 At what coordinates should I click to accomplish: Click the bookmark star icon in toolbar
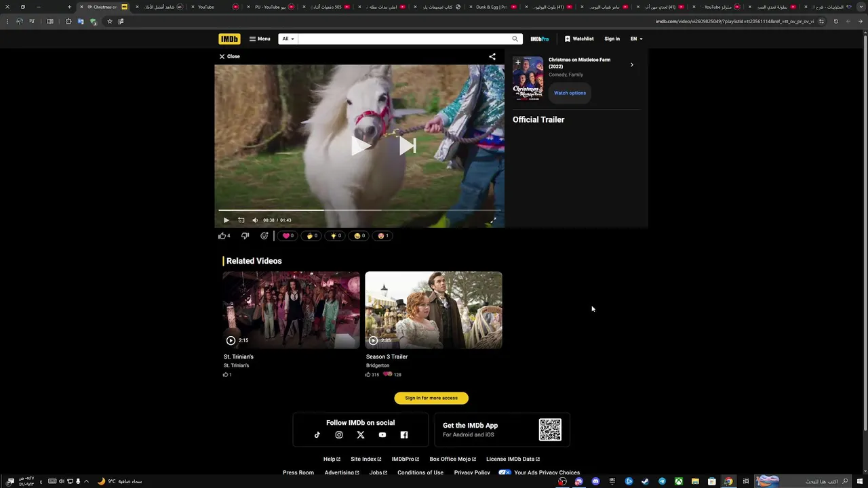(x=110, y=21)
